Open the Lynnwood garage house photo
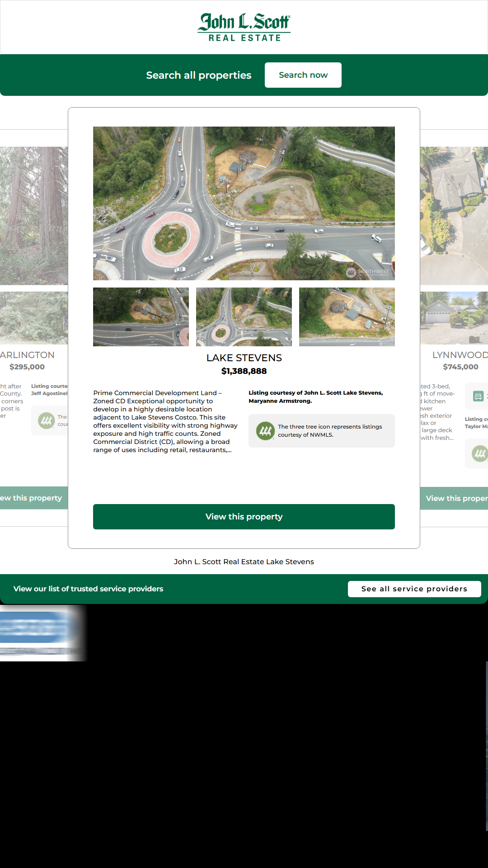 454,318
